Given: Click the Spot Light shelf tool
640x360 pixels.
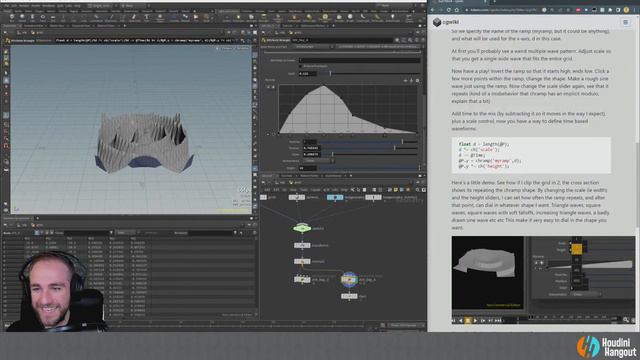Looking at the screenshot, I should click(x=251, y=18).
